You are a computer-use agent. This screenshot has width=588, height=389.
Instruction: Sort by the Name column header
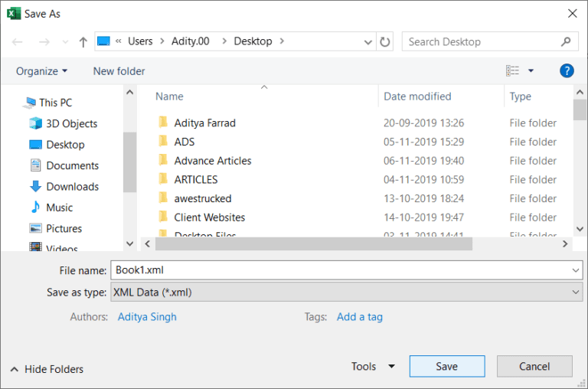[169, 96]
